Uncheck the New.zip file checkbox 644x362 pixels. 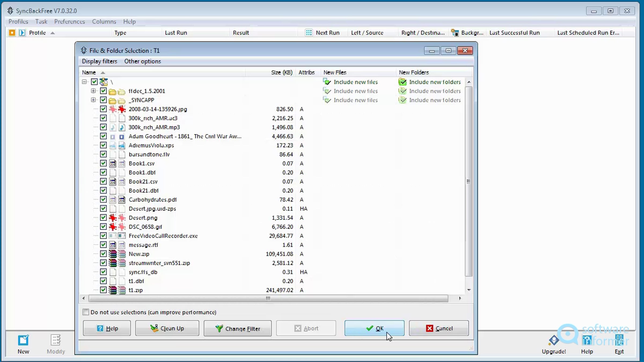click(103, 254)
